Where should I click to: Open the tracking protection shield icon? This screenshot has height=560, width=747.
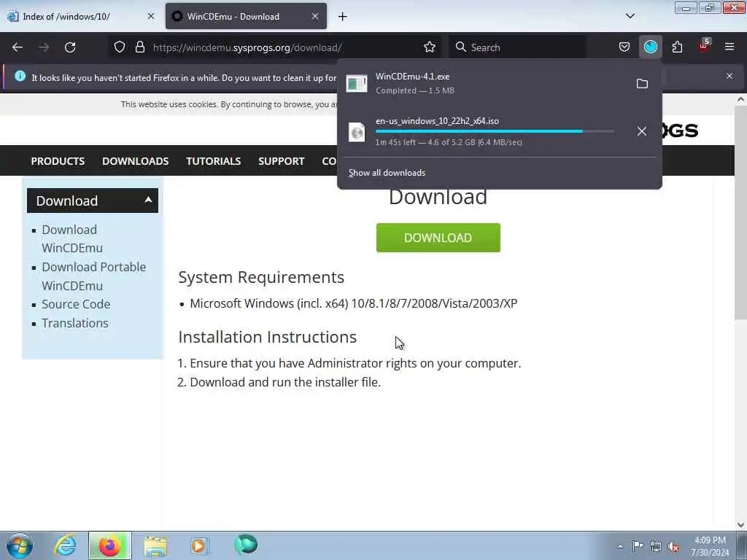120,47
